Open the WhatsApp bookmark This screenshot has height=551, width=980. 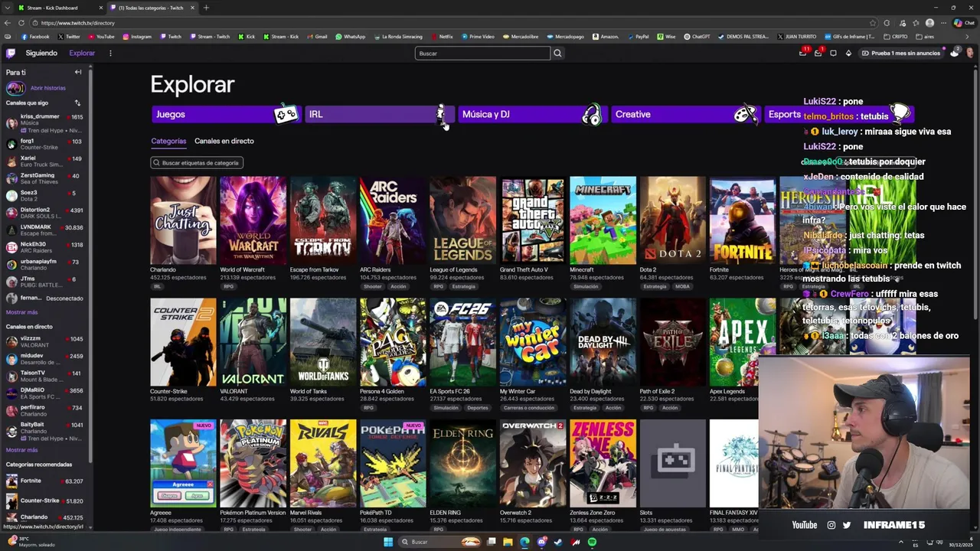coord(350,36)
